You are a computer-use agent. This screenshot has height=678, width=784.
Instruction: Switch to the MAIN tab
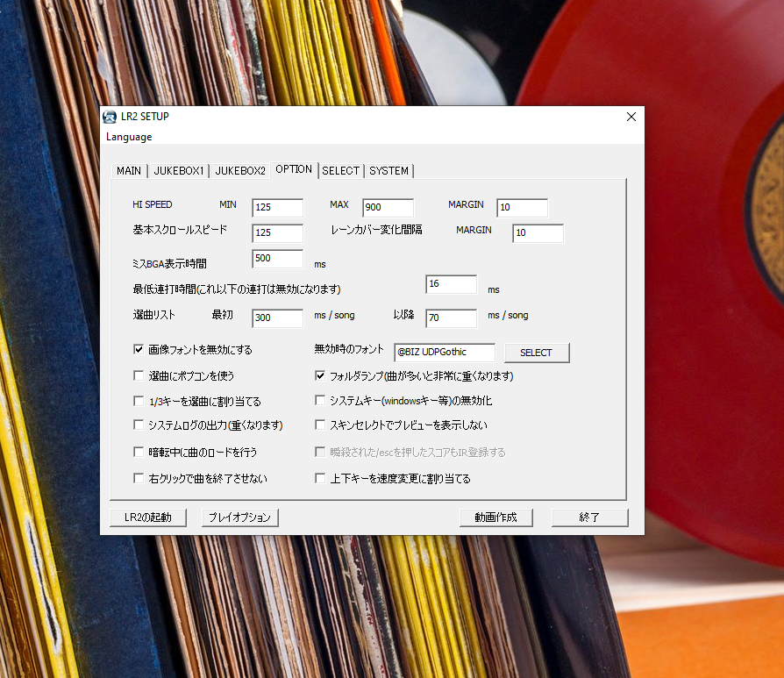pos(129,171)
